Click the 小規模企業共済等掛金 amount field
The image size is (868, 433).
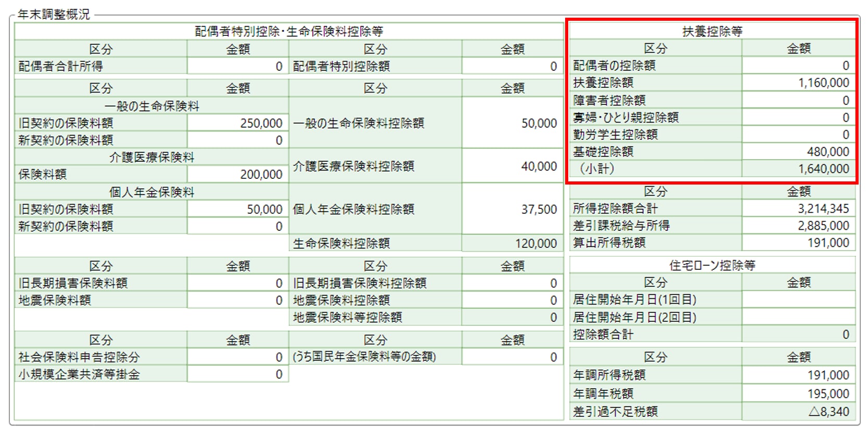pos(238,374)
